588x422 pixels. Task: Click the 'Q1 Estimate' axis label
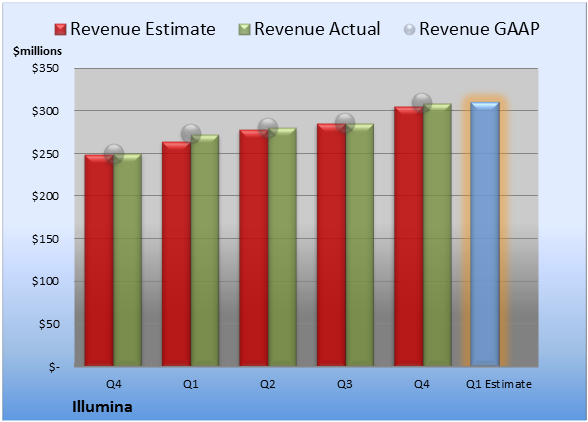tap(499, 384)
